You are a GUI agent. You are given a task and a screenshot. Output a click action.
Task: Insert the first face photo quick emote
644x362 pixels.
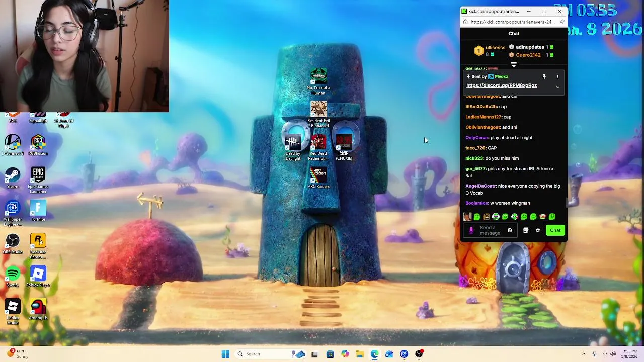(x=467, y=217)
